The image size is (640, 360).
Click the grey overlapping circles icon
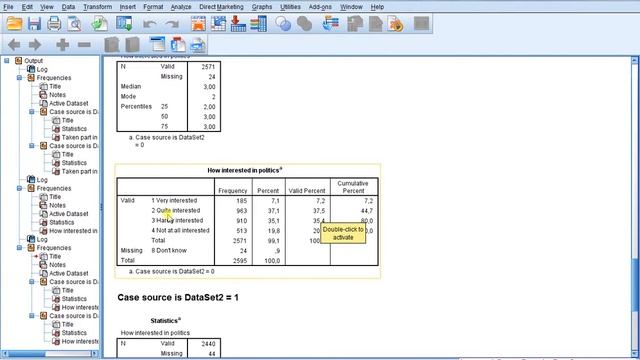(304, 24)
